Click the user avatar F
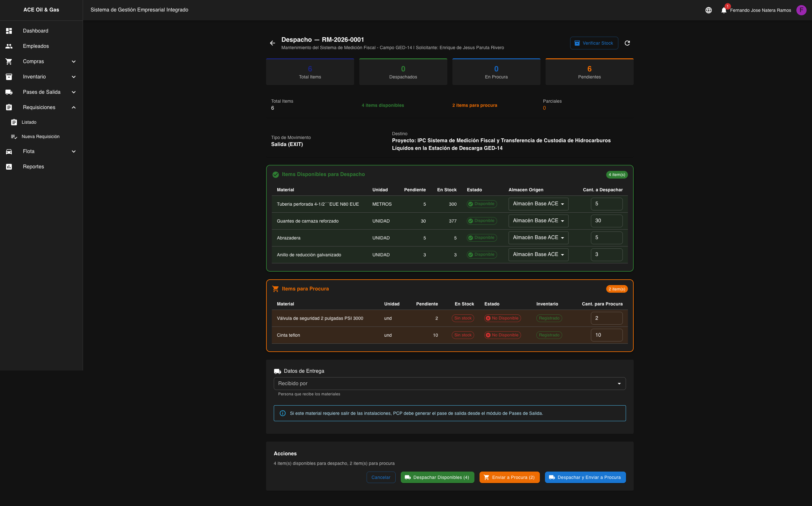Image resolution: width=812 pixels, height=506 pixels. tap(801, 10)
